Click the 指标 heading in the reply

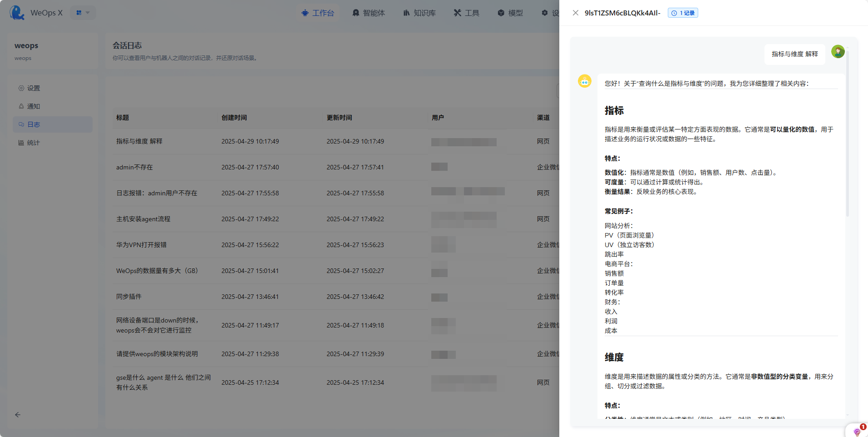(x=614, y=110)
